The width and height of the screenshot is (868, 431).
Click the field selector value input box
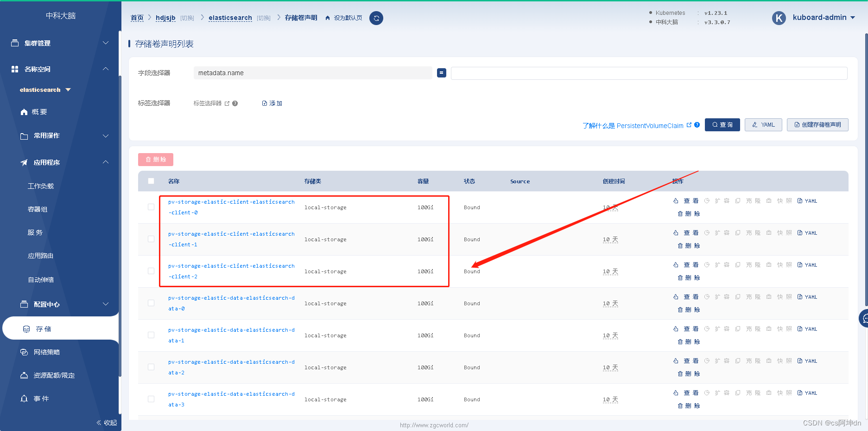[649, 73]
